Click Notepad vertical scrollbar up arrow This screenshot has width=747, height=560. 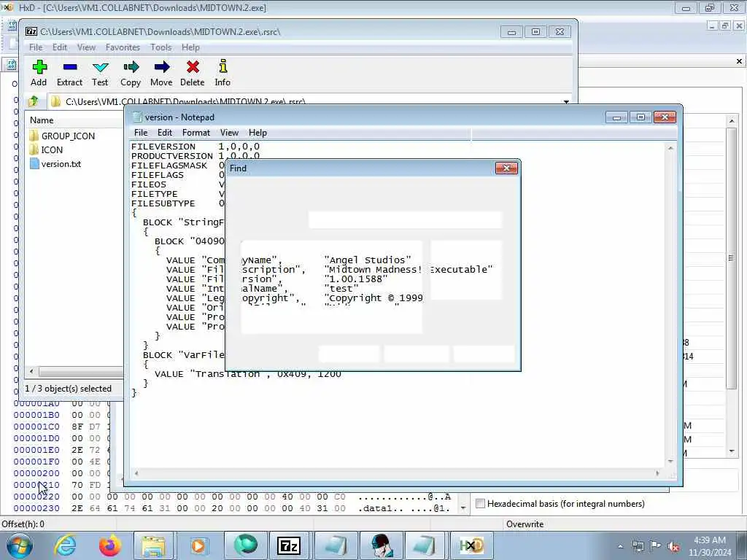click(671, 149)
